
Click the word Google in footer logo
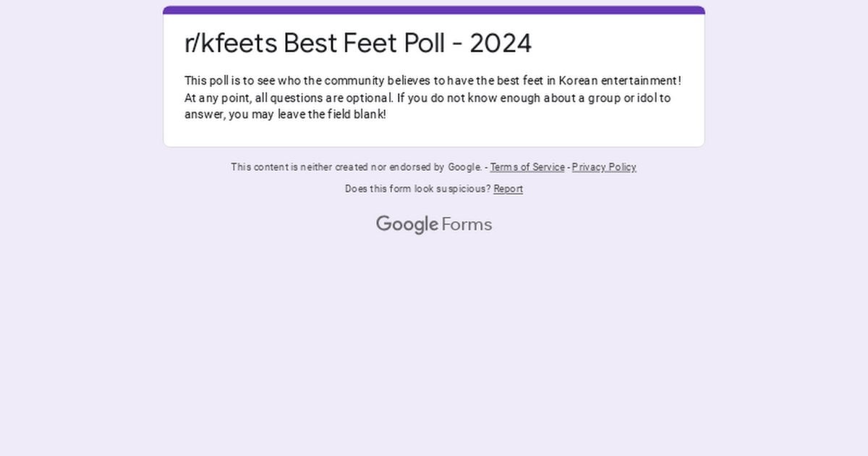(x=407, y=224)
